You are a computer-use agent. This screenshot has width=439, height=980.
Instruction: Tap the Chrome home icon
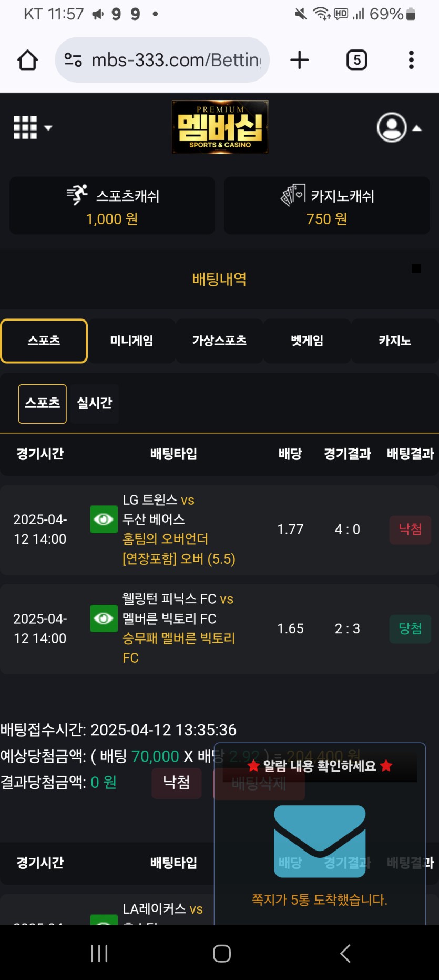pyautogui.click(x=28, y=60)
